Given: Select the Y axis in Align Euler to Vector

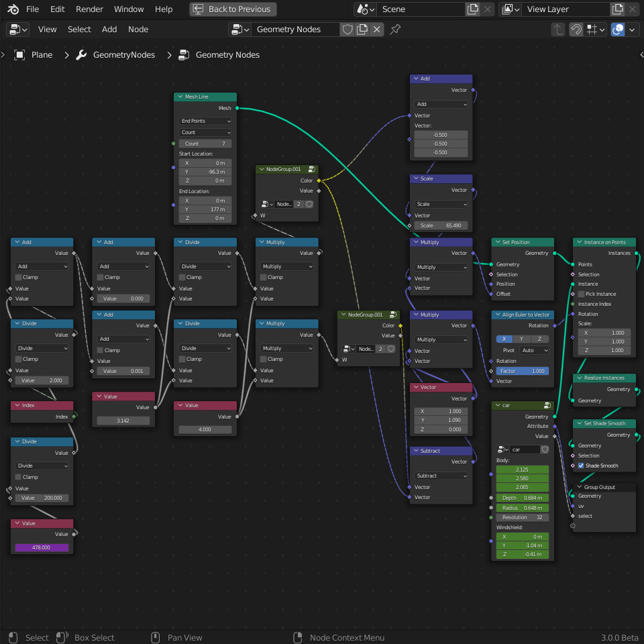Looking at the screenshot, I should [x=521, y=339].
